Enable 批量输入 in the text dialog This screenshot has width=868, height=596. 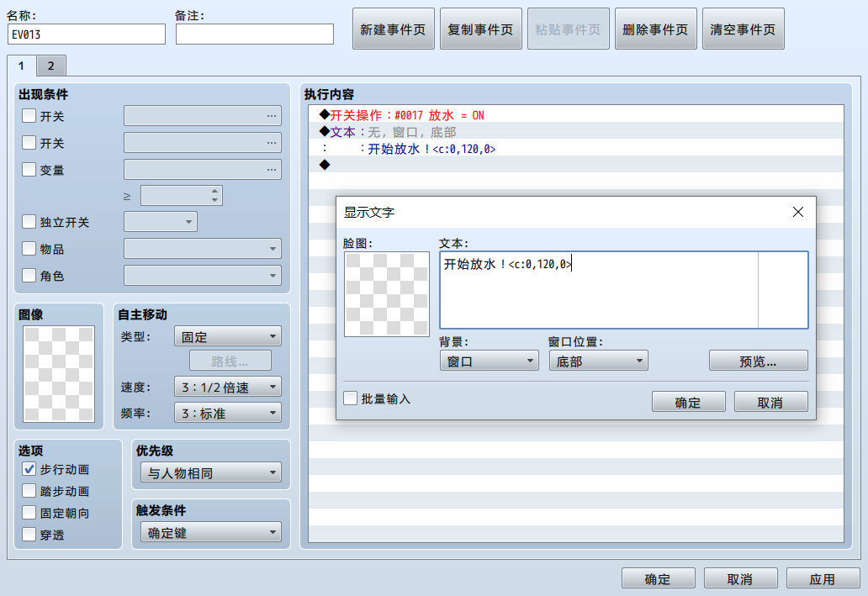coord(350,398)
